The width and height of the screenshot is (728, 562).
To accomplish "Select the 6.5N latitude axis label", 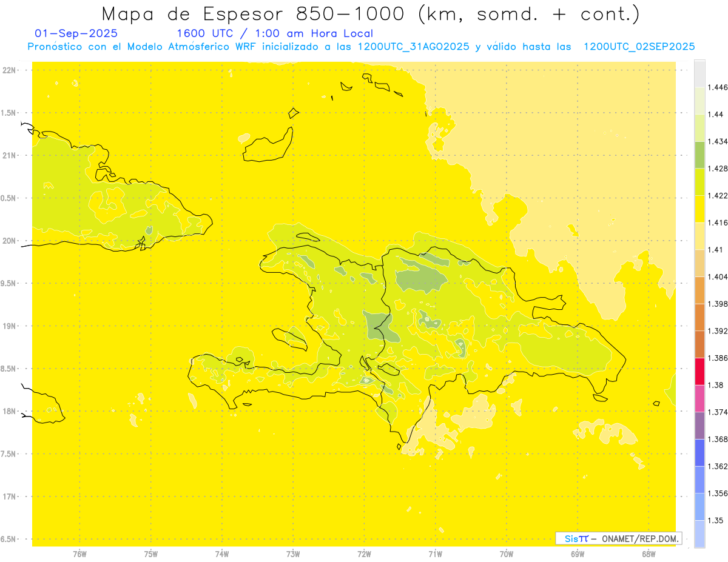I will coord(9,539).
